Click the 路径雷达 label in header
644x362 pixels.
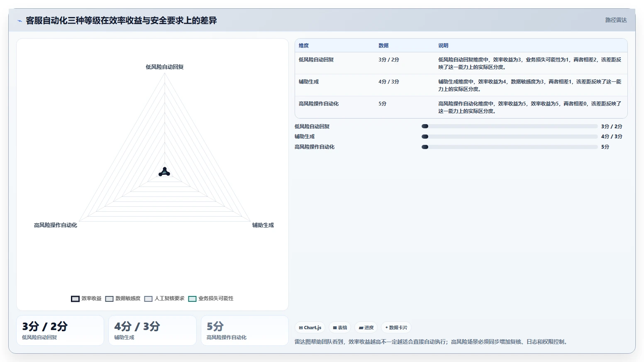tap(616, 20)
